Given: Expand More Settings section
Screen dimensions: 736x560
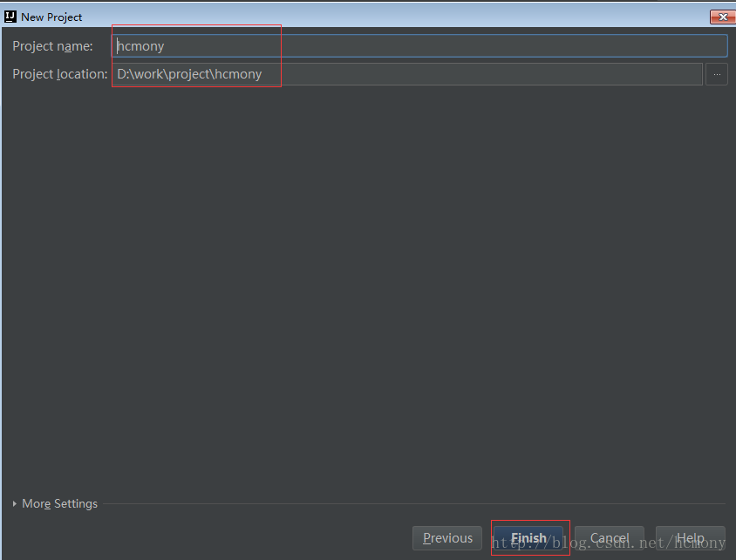Looking at the screenshot, I should point(55,503).
